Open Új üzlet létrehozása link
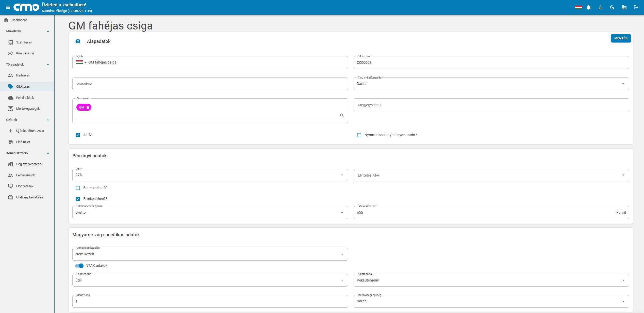The height and width of the screenshot is (313, 644). pyautogui.click(x=27, y=131)
